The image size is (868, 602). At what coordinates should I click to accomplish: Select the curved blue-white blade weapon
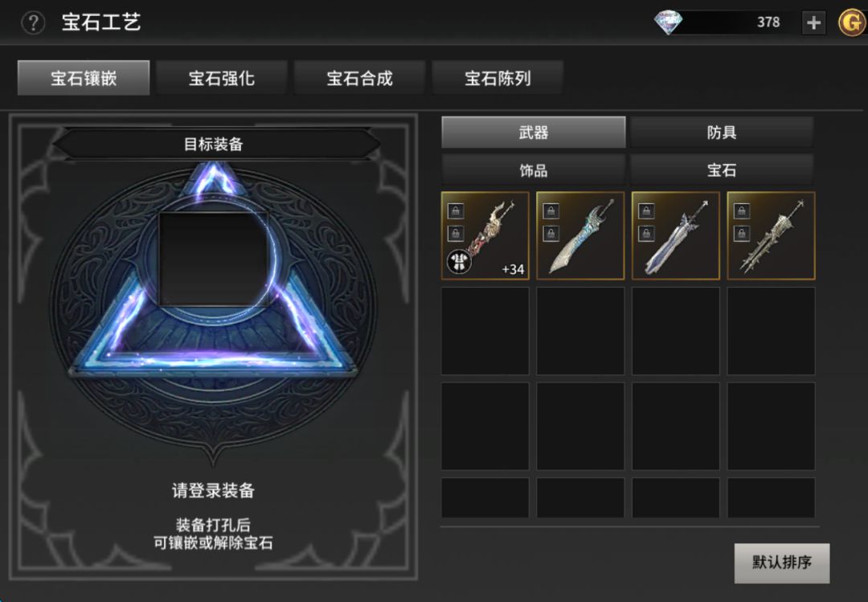pyautogui.click(x=580, y=236)
